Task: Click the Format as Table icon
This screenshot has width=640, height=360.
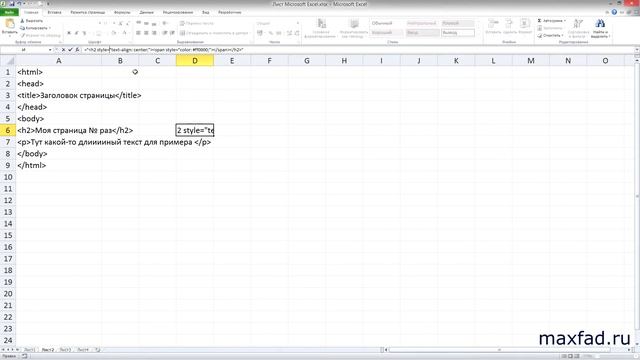Action: [354, 24]
